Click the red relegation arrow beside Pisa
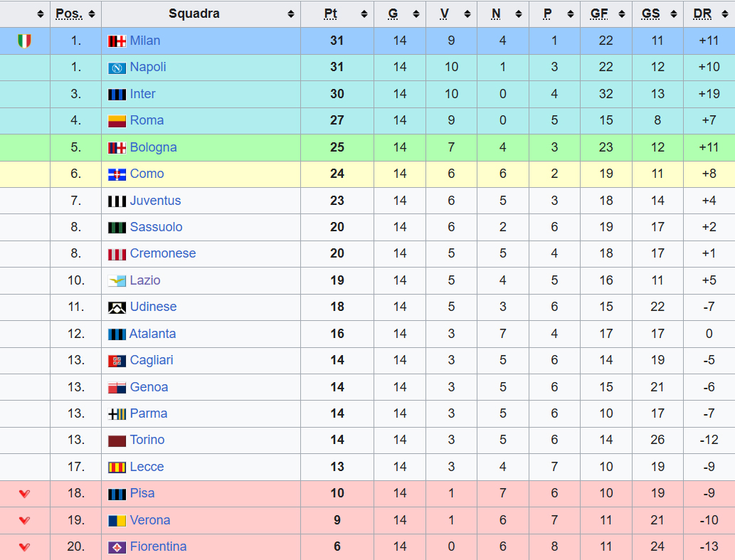The image size is (735, 560). pyautogui.click(x=24, y=494)
